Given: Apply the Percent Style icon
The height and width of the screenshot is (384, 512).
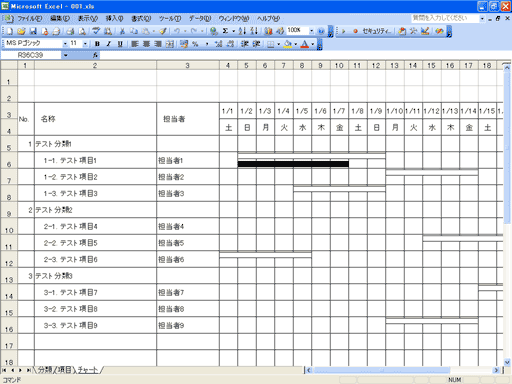Looking at the screenshot, I should (x=195, y=44).
